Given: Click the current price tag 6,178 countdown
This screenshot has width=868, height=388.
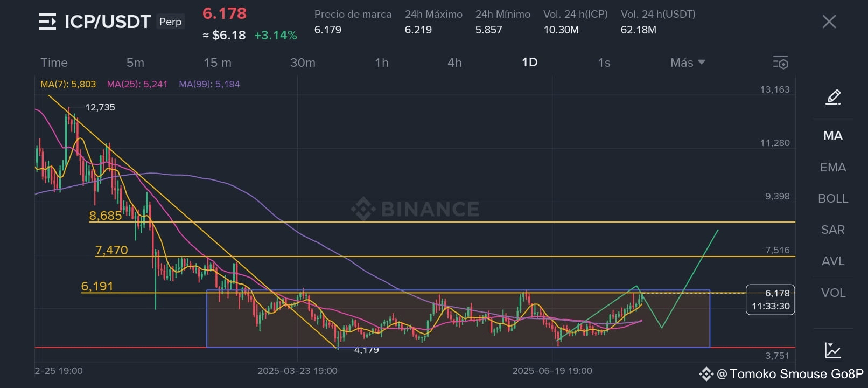Looking at the screenshot, I should pyautogui.click(x=771, y=300).
